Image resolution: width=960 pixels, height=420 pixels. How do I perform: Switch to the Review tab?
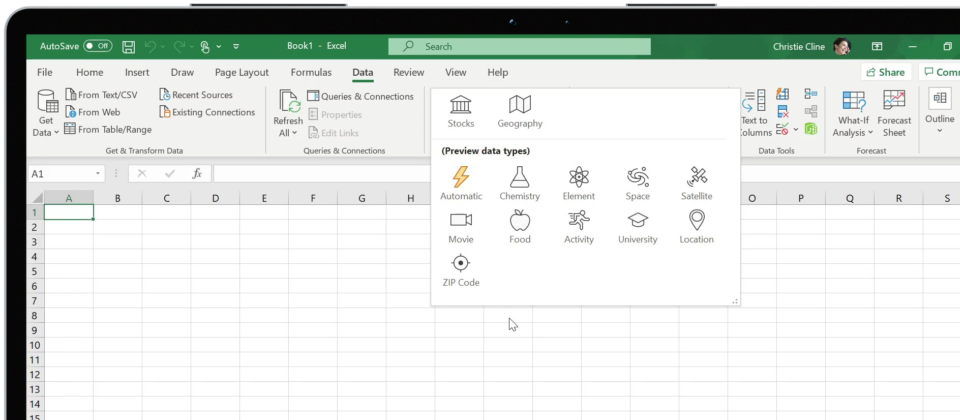[409, 72]
